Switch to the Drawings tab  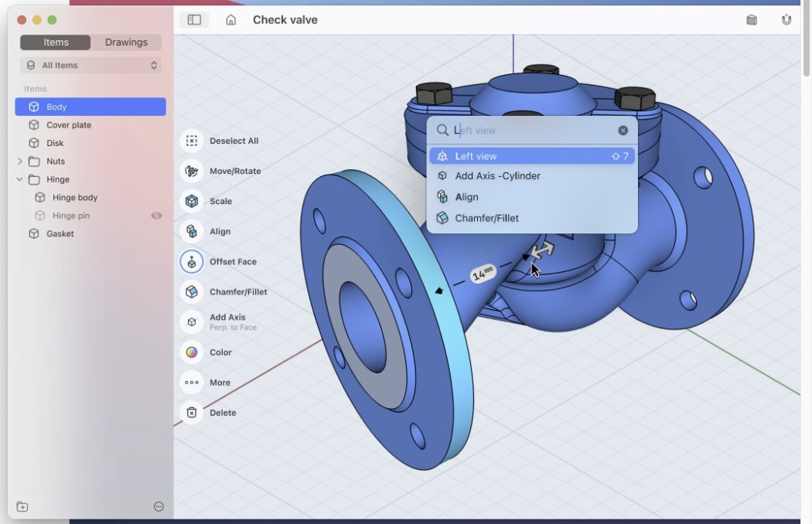126,42
